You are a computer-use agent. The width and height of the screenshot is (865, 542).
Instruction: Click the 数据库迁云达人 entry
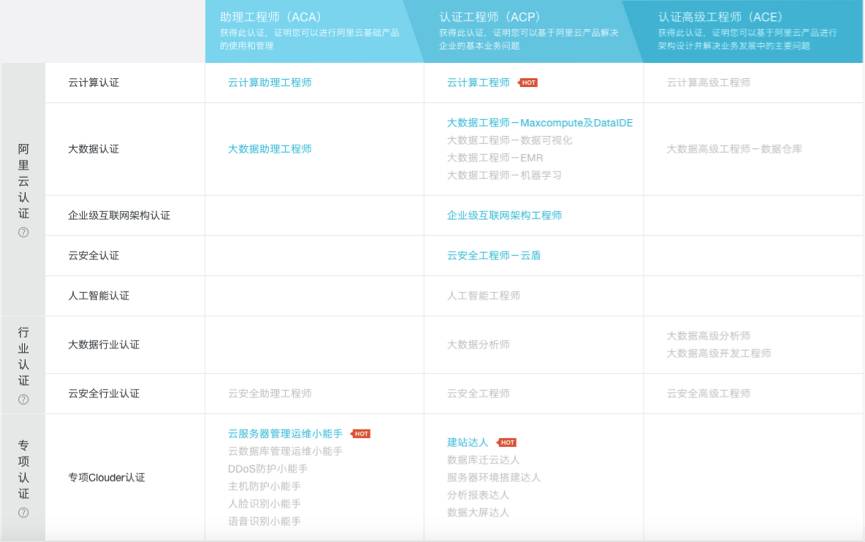click(483, 460)
